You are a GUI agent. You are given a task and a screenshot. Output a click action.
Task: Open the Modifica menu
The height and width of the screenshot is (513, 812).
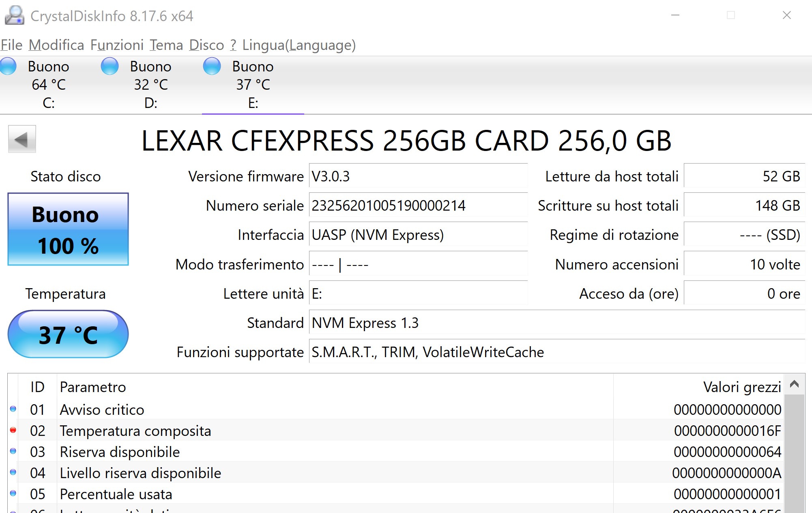pyautogui.click(x=56, y=45)
